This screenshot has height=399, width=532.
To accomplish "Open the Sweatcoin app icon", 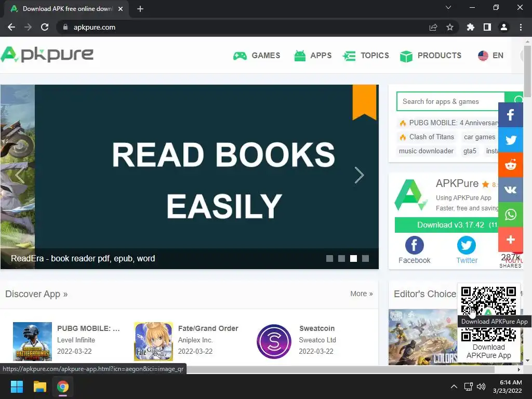I will pos(274,341).
